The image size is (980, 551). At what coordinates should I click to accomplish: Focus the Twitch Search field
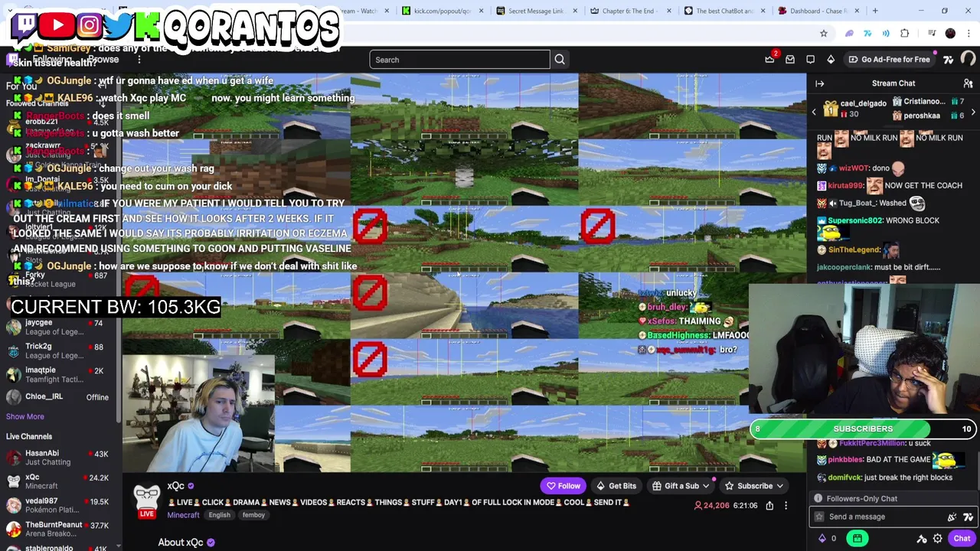(459, 60)
